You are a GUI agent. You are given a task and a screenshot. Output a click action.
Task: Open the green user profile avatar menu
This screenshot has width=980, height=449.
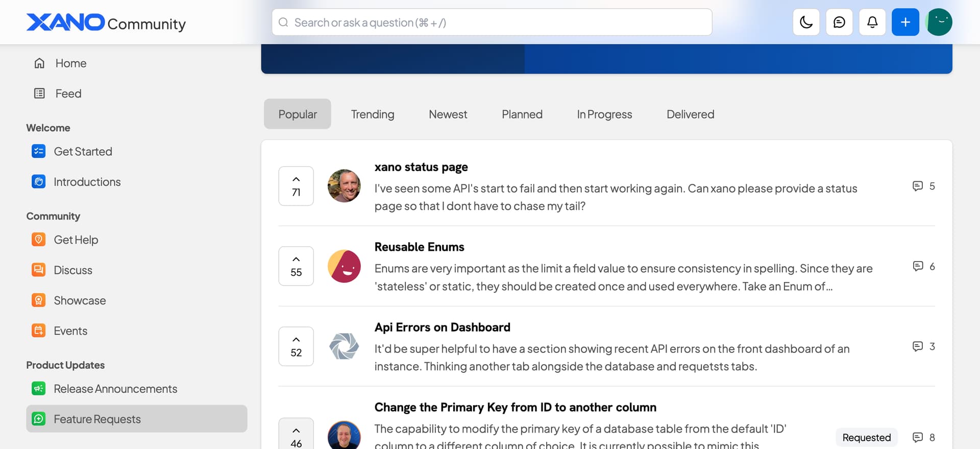(939, 22)
